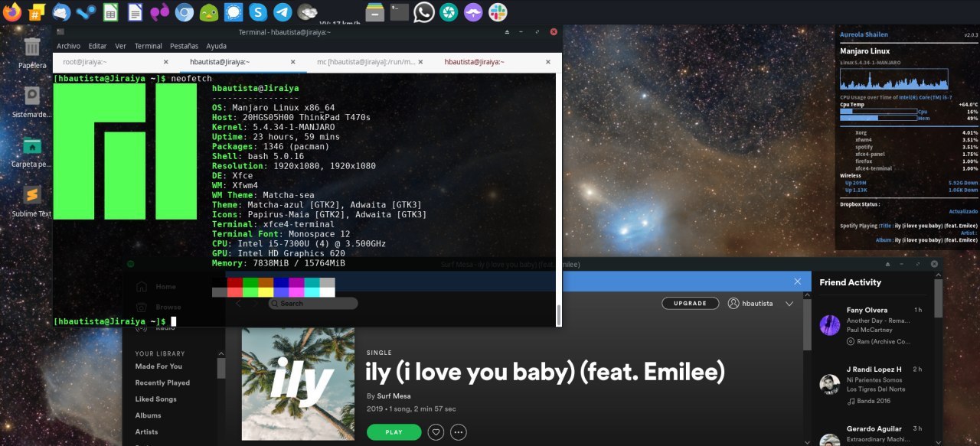The width and height of the screenshot is (980, 446).
Task: Launch Chromium from the top panel
Action: coord(184,11)
